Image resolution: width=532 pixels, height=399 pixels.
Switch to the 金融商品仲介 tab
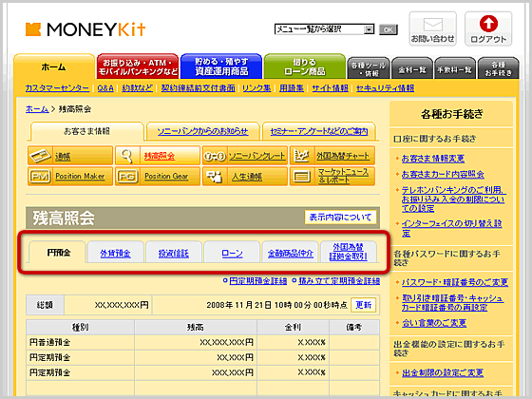click(291, 253)
